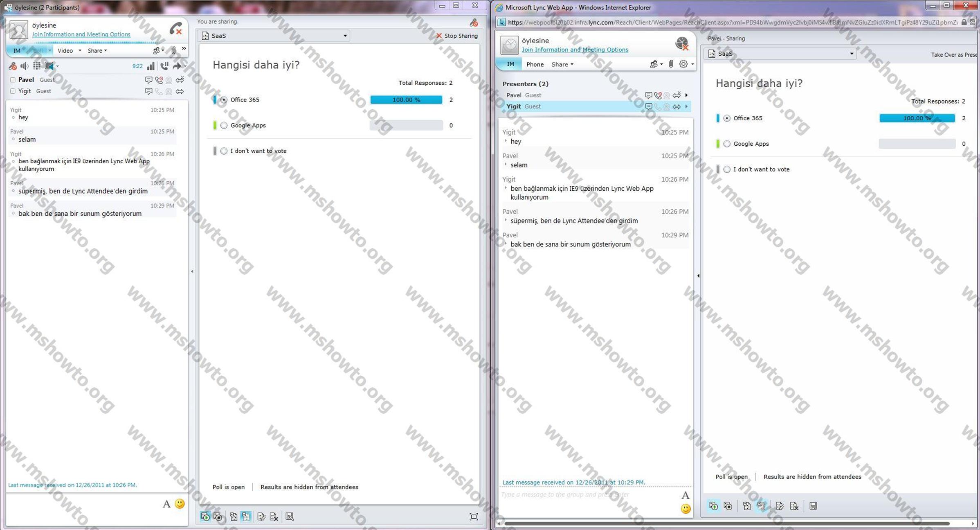Viewport: 980px width, 530px height.
Task: Open the Phone tab in Lync Web App
Action: coord(535,64)
